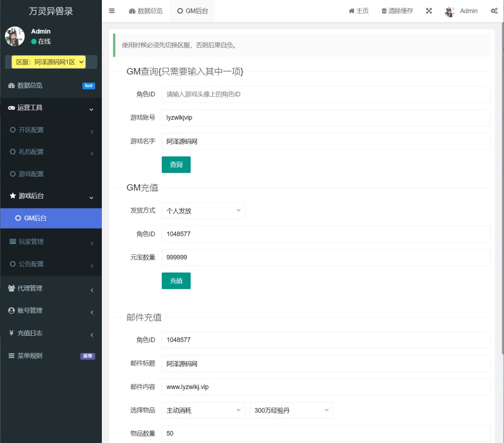The image size is (504, 443).
Task: Expand the 充值日志 menu arrow
Action: pos(92,335)
